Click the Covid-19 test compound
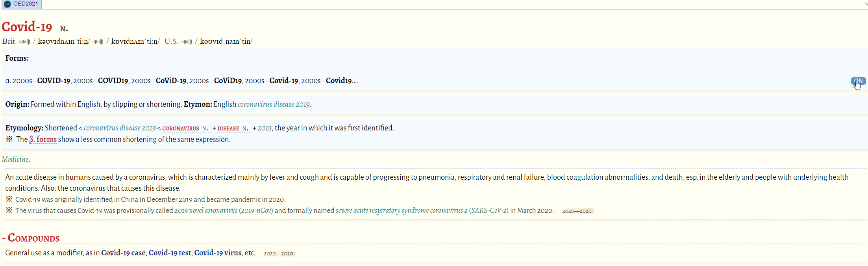 170,253
